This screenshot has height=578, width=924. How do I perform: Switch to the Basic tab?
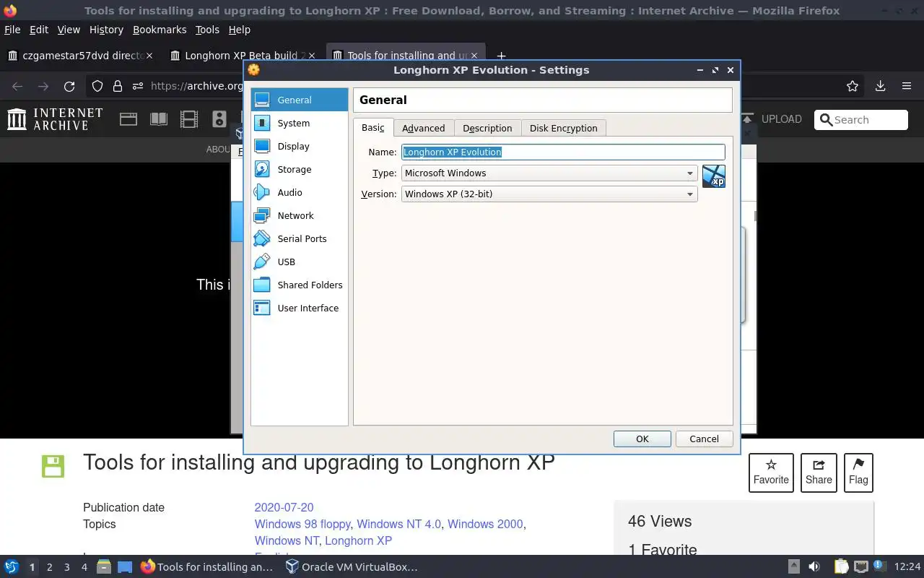pyautogui.click(x=373, y=128)
